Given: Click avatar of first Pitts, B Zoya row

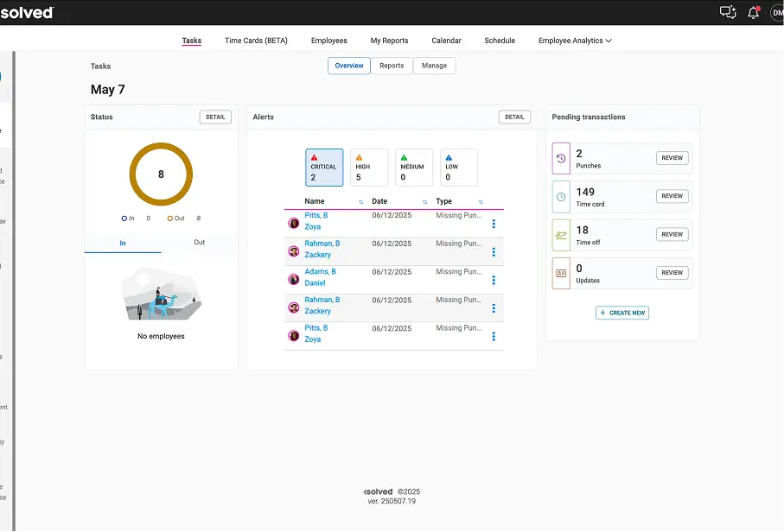Looking at the screenshot, I should click(x=294, y=223).
